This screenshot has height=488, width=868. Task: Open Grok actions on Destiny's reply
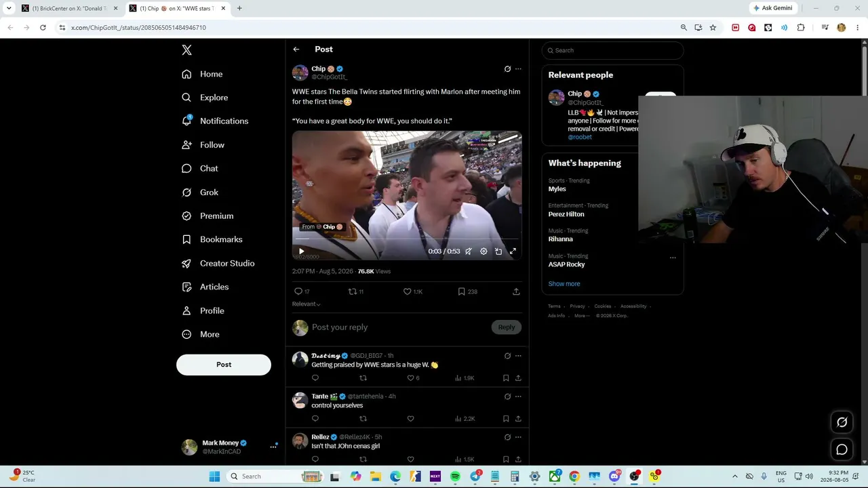507,356
